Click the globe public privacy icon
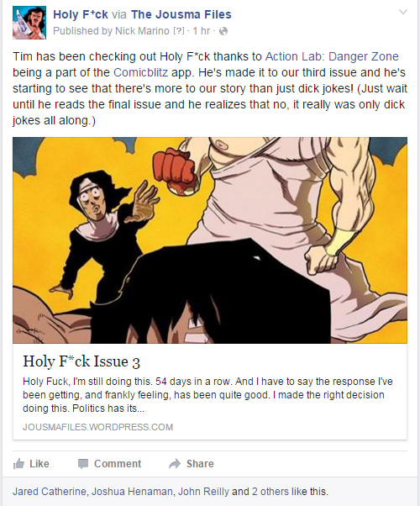The width and height of the screenshot is (420, 506). click(x=223, y=31)
